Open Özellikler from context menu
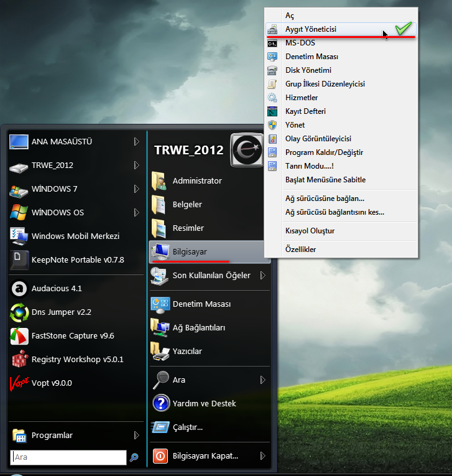This screenshot has height=476, width=452. point(341,250)
